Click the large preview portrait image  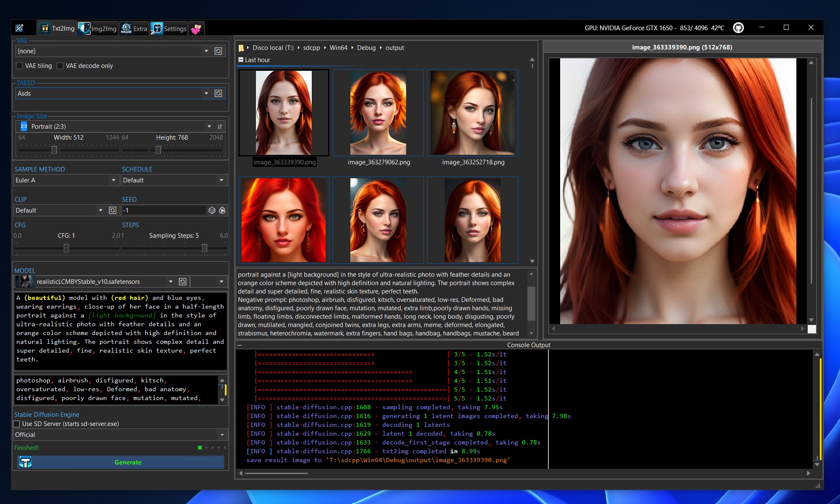[678, 191]
